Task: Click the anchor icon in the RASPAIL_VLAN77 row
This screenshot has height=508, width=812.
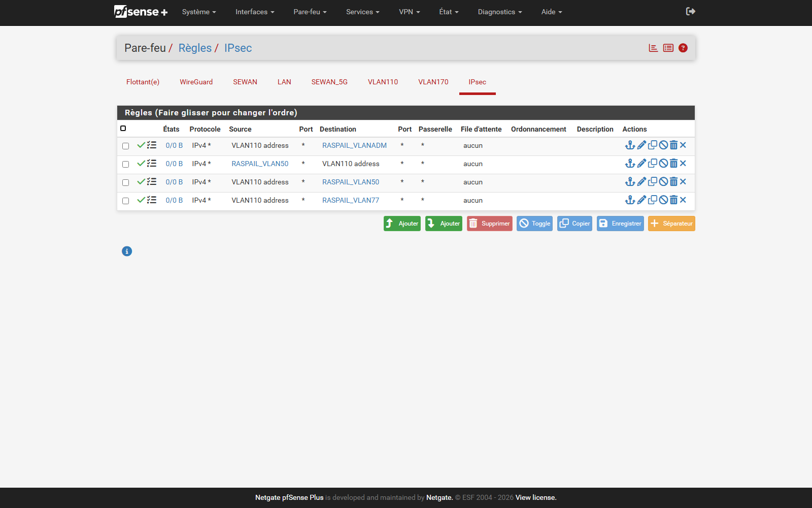Action: (630, 200)
